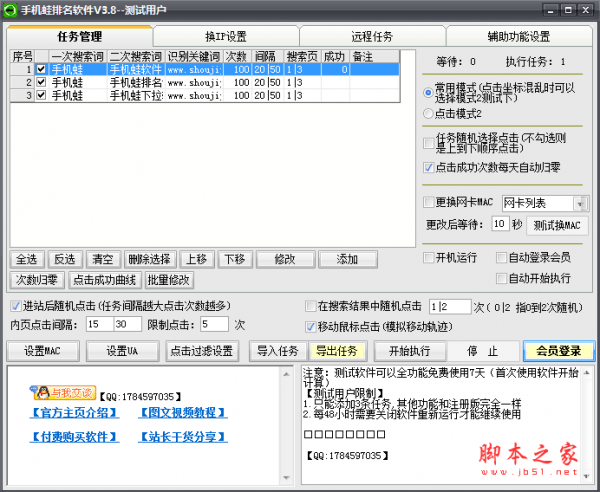
Task: Toggle checkbox on task row 1
Action: click(x=41, y=70)
